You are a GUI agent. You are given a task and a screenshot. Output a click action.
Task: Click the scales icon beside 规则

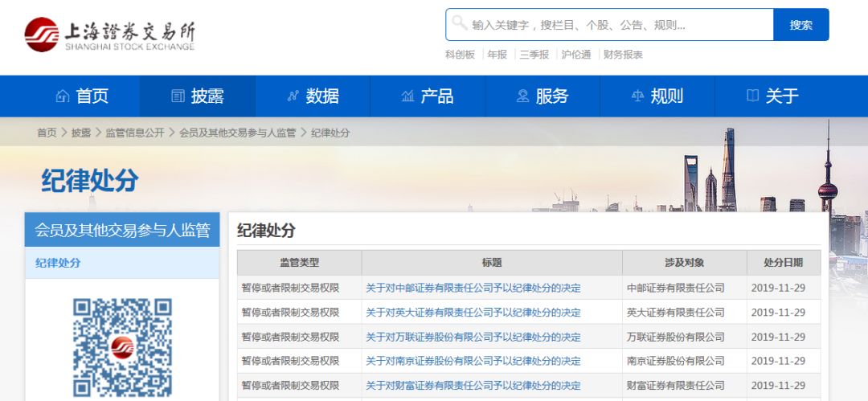point(637,96)
